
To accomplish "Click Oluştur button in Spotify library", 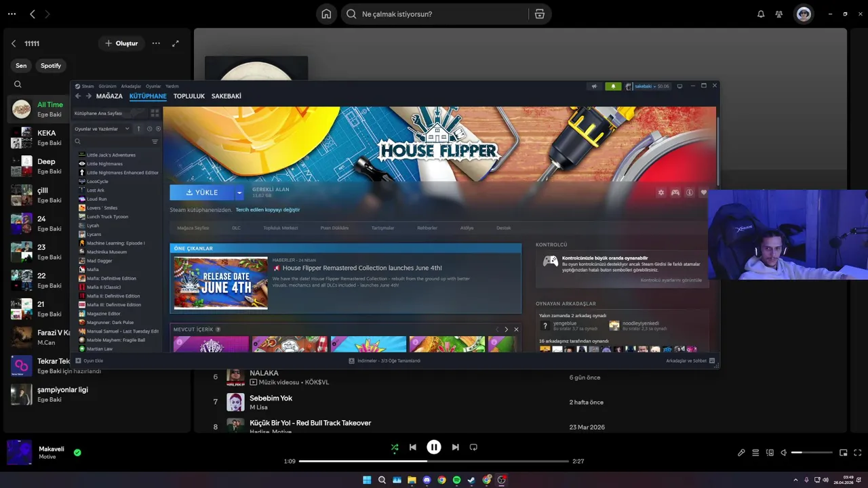I will click(x=121, y=43).
